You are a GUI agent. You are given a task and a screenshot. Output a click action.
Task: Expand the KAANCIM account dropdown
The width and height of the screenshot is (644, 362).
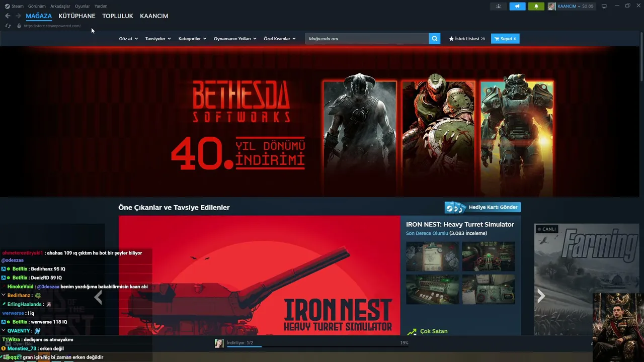click(x=569, y=6)
